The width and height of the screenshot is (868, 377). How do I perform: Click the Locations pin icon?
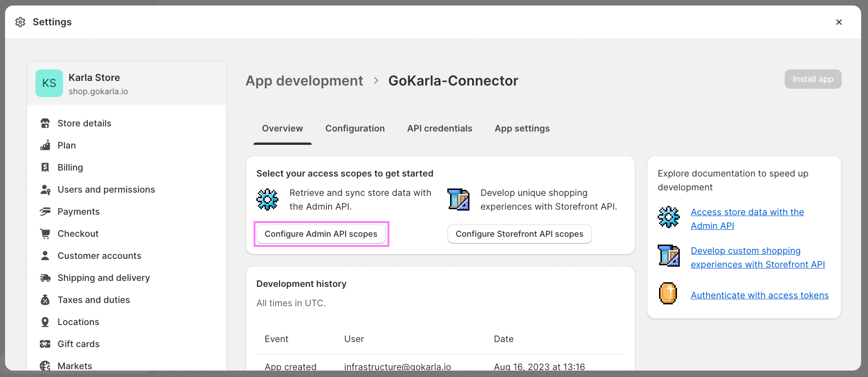click(45, 322)
